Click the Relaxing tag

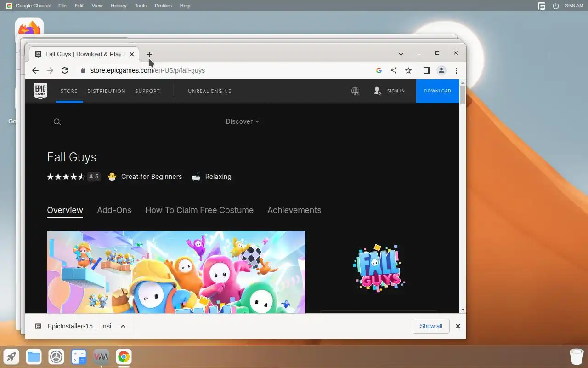(211, 177)
